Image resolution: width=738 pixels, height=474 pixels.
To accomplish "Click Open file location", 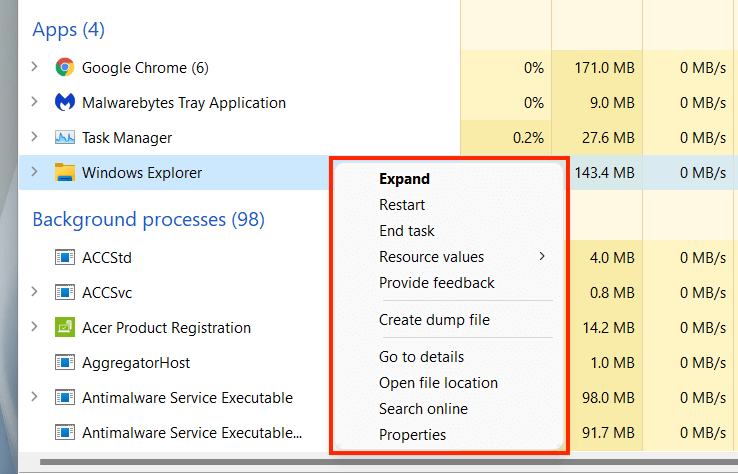I will point(438,383).
